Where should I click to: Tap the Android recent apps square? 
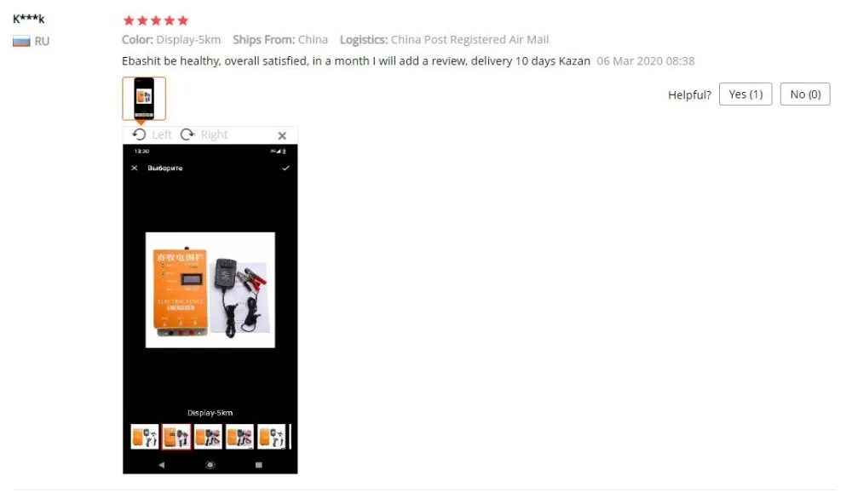click(259, 465)
